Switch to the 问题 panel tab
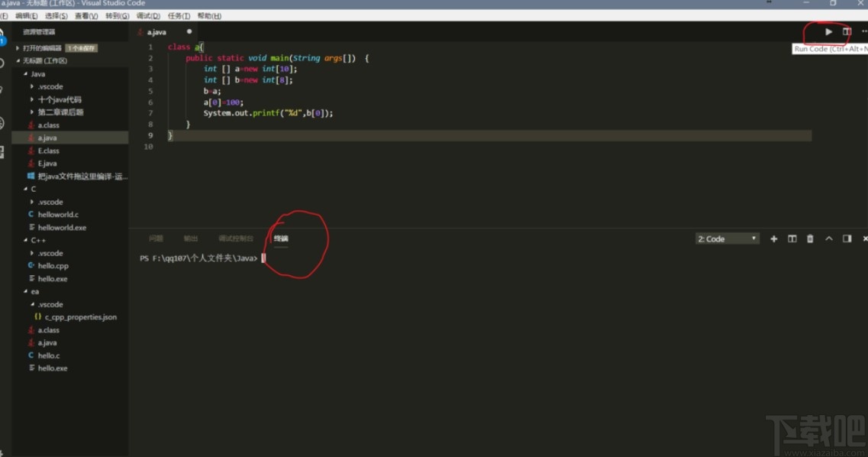This screenshot has width=868, height=457. pos(156,238)
